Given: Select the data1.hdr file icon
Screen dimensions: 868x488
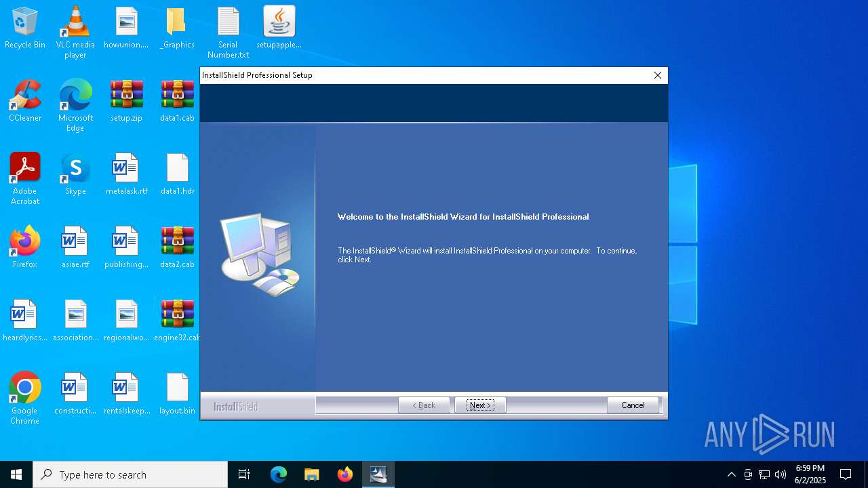Looking at the screenshot, I should (x=177, y=175).
